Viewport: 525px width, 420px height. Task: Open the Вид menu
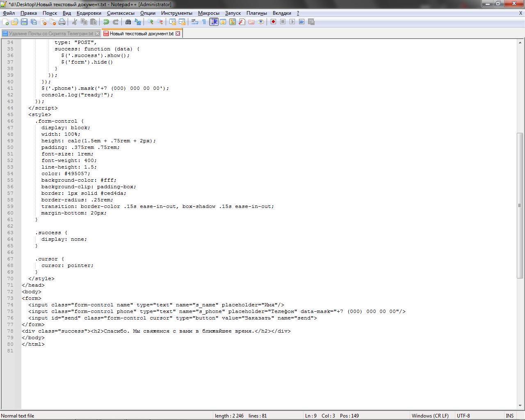67,13
